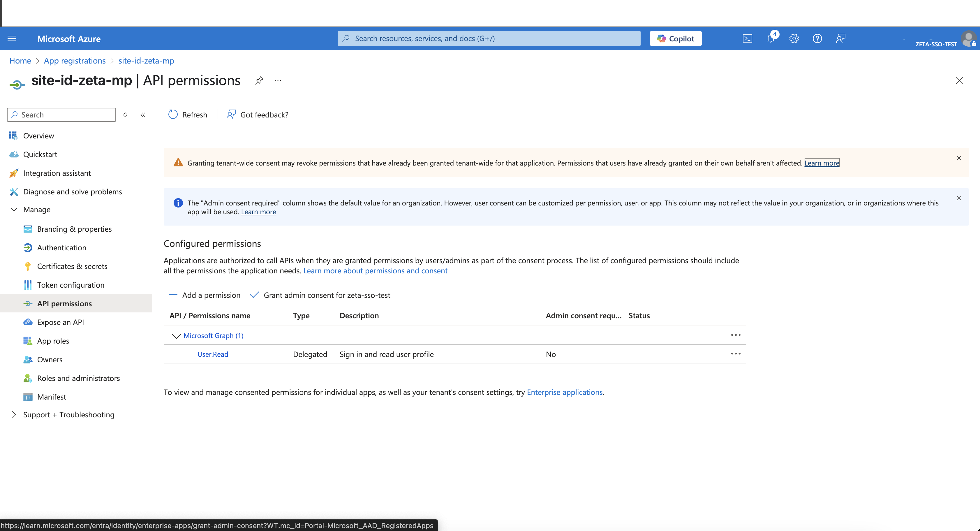The height and width of the screenshot is (531, 980).
Task: Select Certificates & secrets in sidebar
Action: coord(72,266)
